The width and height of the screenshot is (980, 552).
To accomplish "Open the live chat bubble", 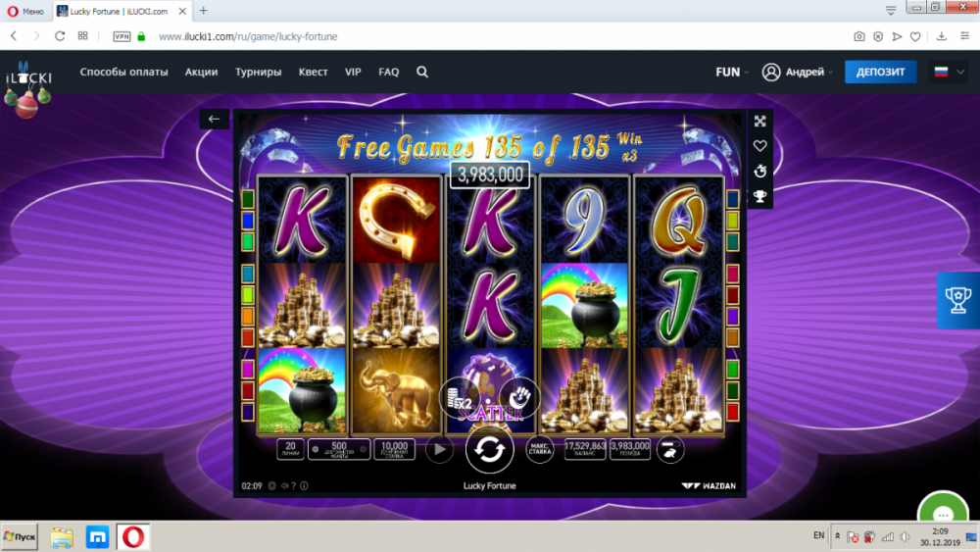I will pos(943,512).
